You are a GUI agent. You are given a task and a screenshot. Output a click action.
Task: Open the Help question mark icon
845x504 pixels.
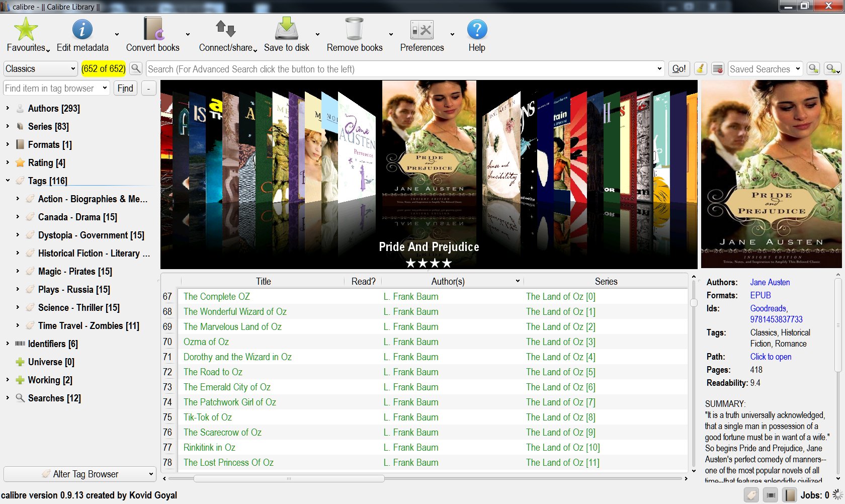(477, 29)
